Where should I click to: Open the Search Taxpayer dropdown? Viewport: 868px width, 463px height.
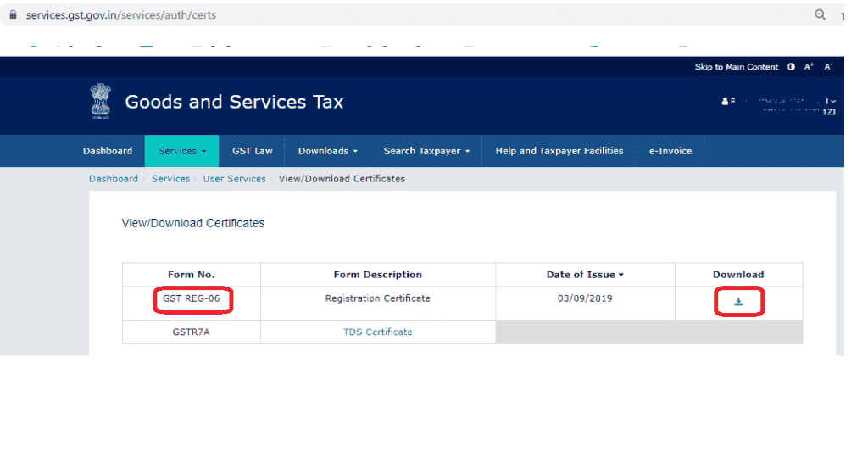coord(426,151)
